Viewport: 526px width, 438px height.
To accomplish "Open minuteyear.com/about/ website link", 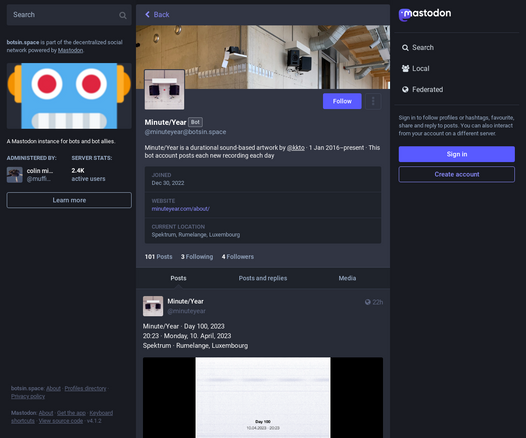I will [x=180, y=209].
